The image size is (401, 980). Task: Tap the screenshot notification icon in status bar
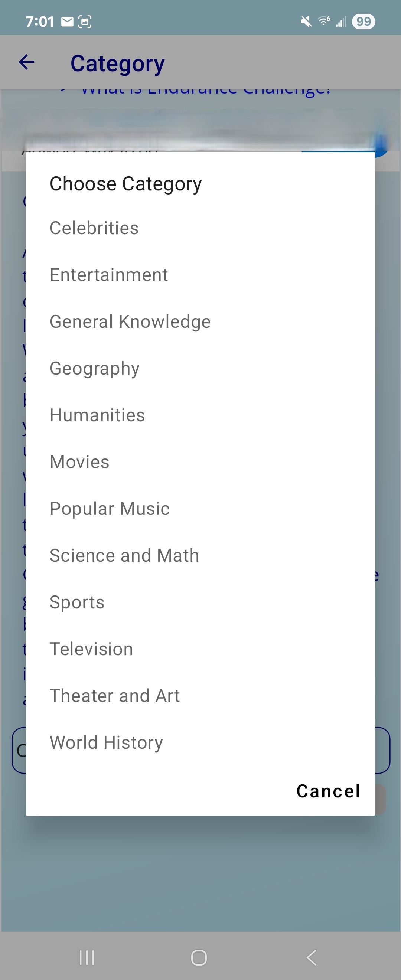[x=85, y=22]
